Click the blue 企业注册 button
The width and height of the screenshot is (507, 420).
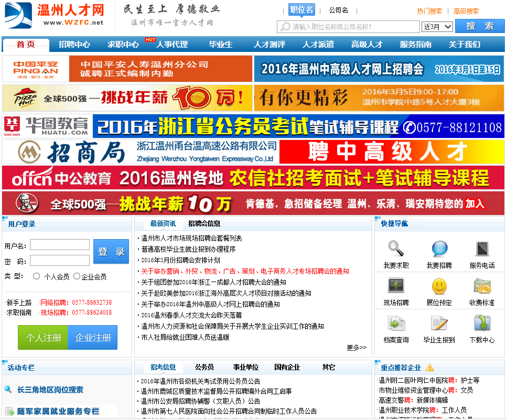tap(93, 337)
